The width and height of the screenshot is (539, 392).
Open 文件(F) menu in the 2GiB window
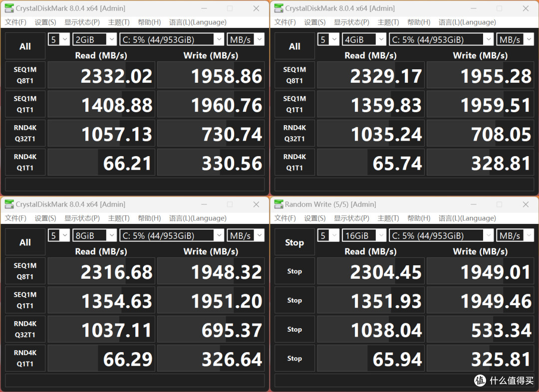(x=15, y=22)
